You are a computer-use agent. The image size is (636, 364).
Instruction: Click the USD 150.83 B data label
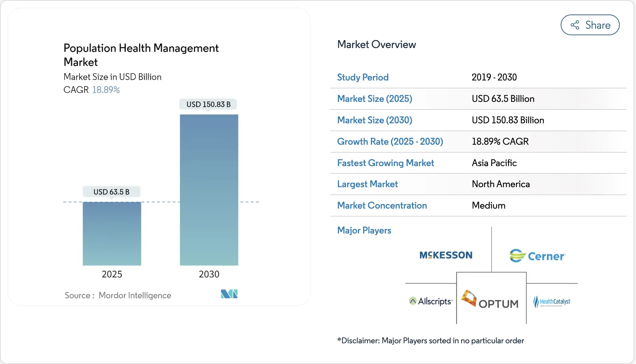(x=208, y=104)
